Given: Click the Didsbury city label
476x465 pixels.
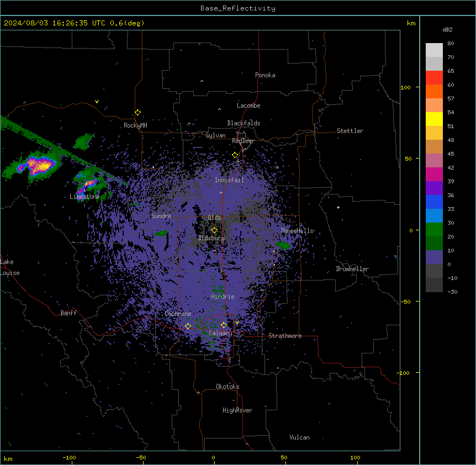Looking at the screenshot, I should pyautogui.click(x=211, y=238).
